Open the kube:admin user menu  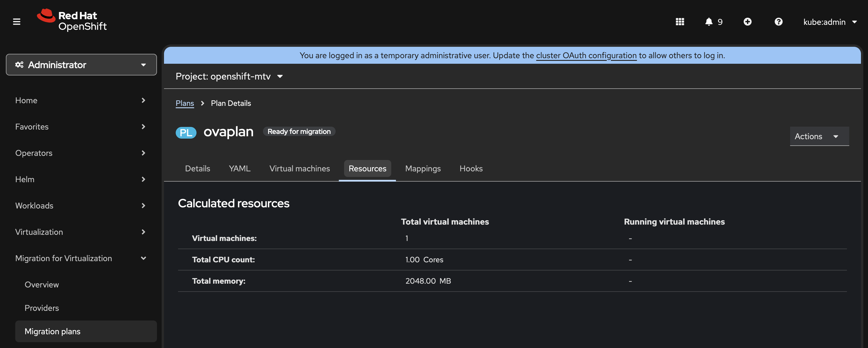(830, 22)
